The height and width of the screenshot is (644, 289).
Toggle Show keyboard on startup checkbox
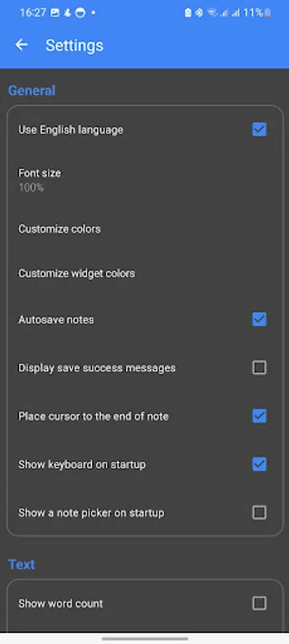(x=260, y=464)
